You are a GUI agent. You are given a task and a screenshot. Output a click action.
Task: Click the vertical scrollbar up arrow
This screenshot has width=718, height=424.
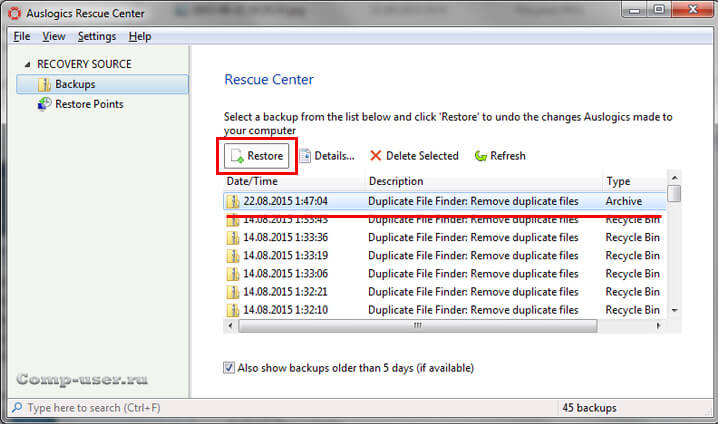pyautogui.click(x=674, y=177)
